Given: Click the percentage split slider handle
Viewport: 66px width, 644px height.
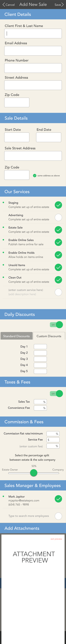Looking at the screenshot, I should (34, 473).
